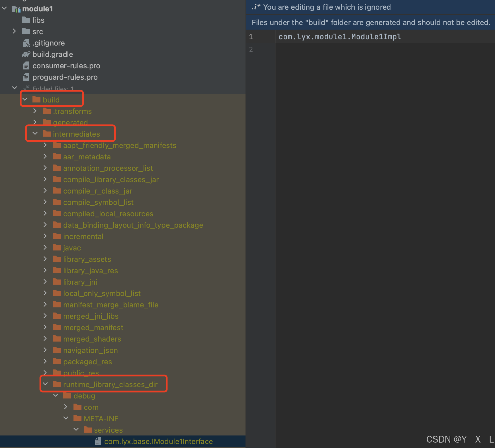Screen dimensions: 495x448
Task: Click the proguard-rules.pro file icon
Action: [26, 77]
